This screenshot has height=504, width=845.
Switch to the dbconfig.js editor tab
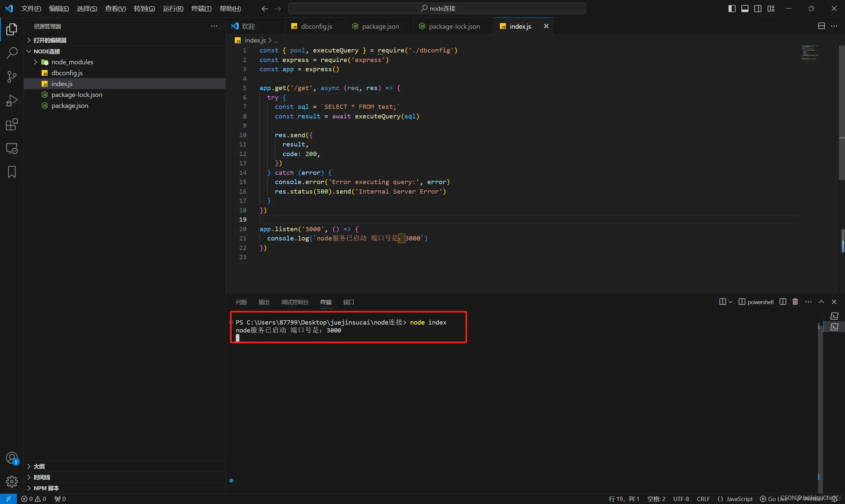(x=316, y=26)
